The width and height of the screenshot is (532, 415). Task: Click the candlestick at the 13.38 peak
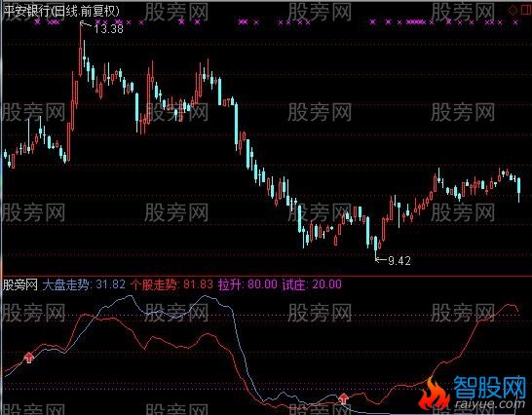81,50
